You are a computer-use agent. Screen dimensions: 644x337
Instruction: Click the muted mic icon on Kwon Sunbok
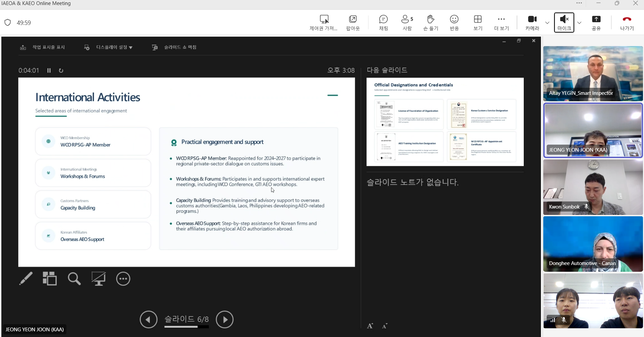point(586,207)
